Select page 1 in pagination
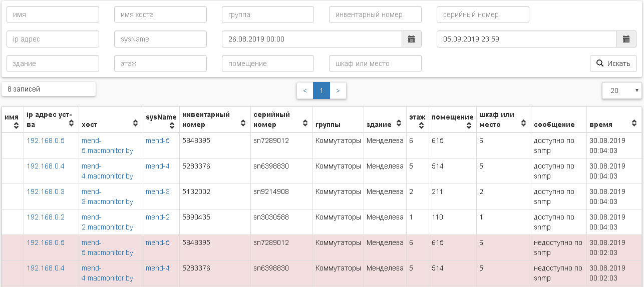The width and height of the screenshot is (644, 287). (321, 90)
